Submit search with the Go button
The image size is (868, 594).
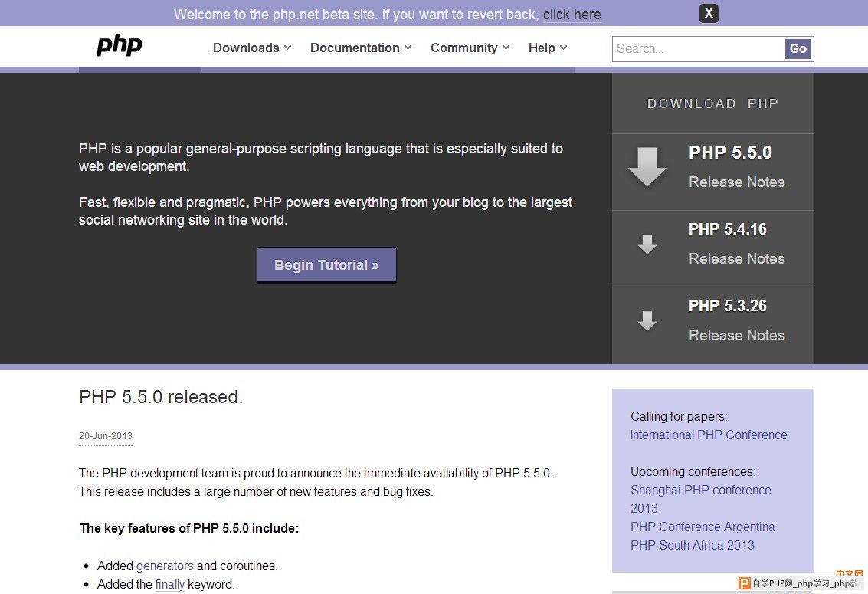(x=798, y=49)
